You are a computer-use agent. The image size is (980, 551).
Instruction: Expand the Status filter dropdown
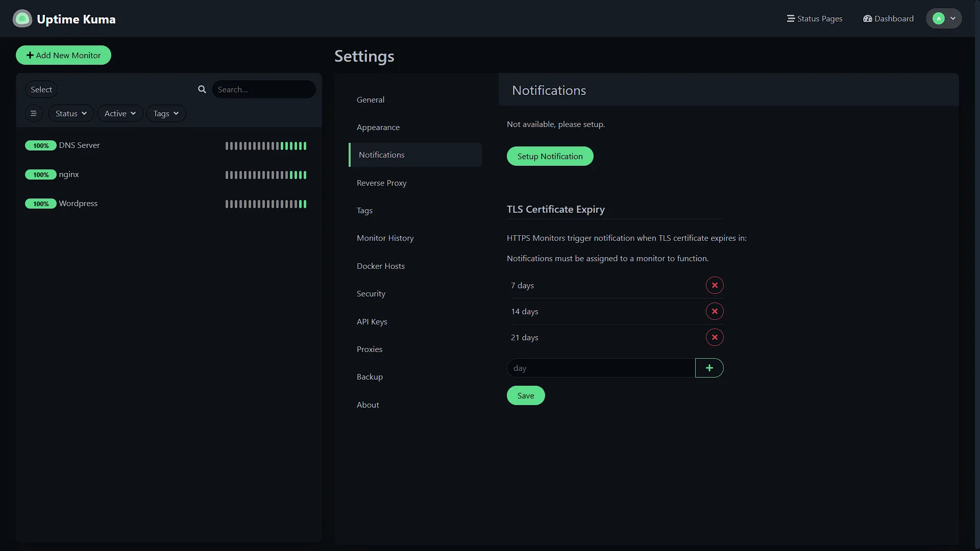[71, 113]
